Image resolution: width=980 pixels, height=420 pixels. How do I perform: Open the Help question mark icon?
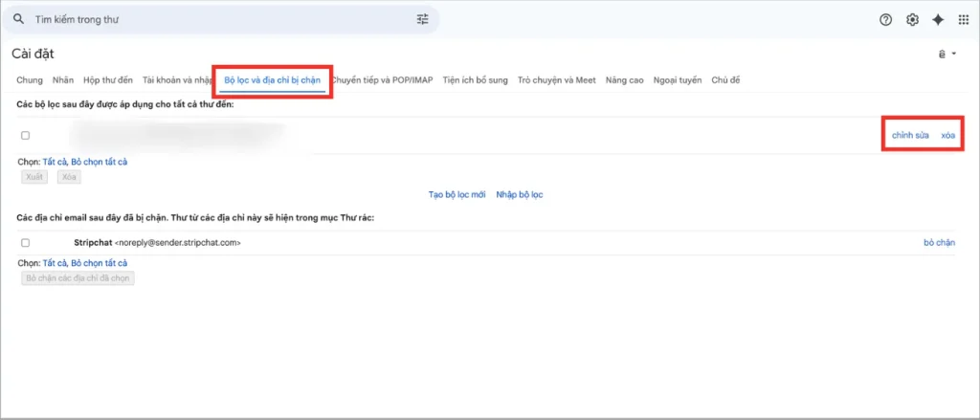tap(885, 20)
